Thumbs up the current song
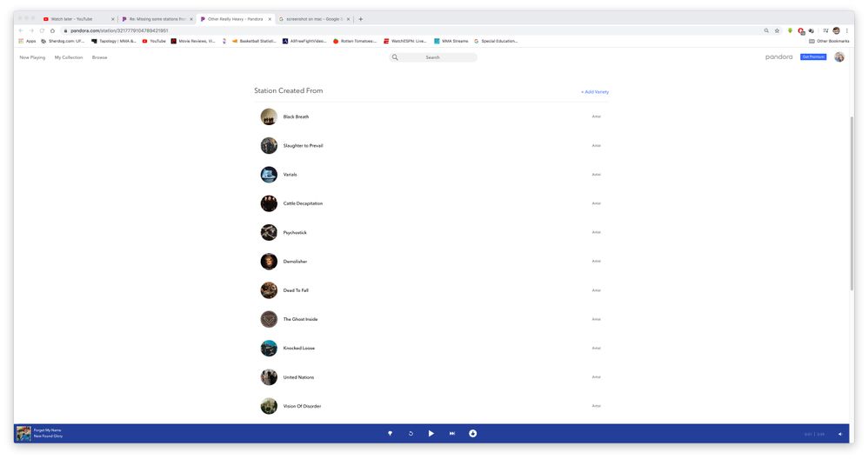Viewport: 868px width, 459px height. (473, 433)
